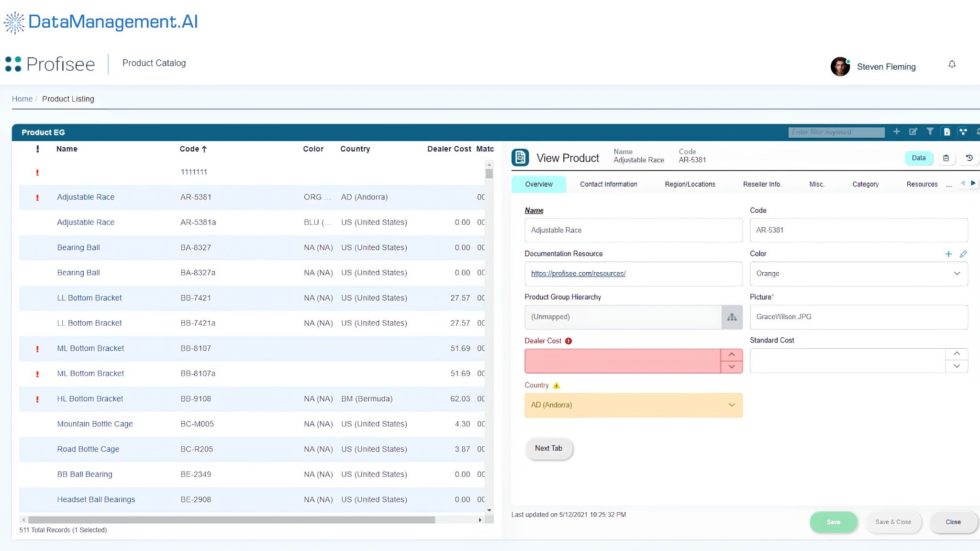Switch to the Overview tab
This screenshot has width=980, height=551.
point(538,184)
